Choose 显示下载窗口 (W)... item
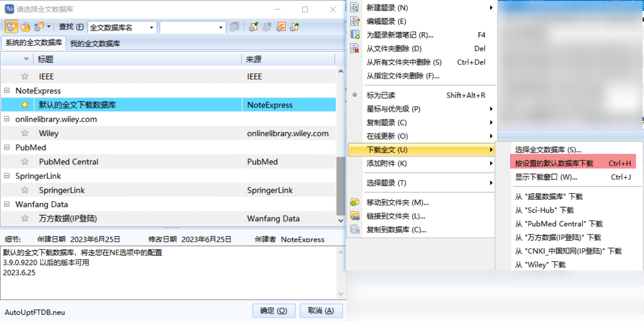The height and width of the screenshot is (321, 644). tap(568, 178)
